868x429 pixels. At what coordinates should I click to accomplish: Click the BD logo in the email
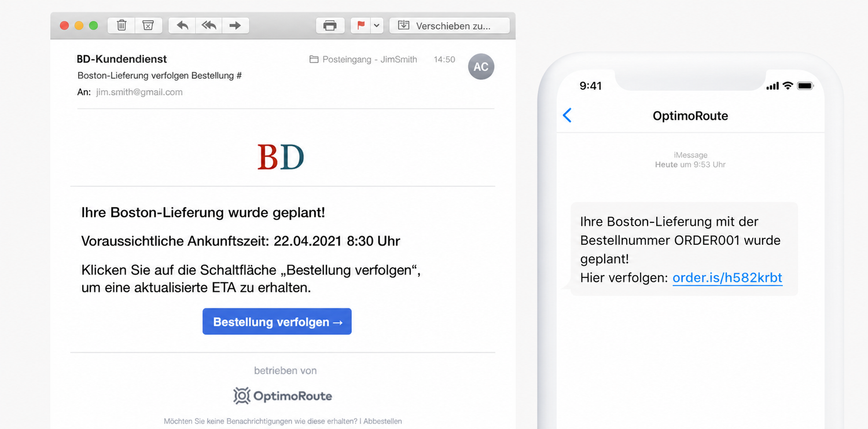[x=281, y=157]
